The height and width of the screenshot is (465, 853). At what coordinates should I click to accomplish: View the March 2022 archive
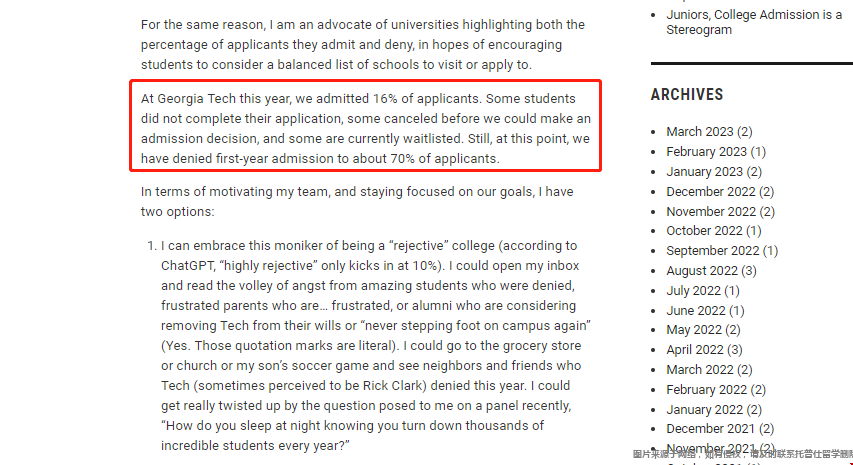click(x=699, y=370)
